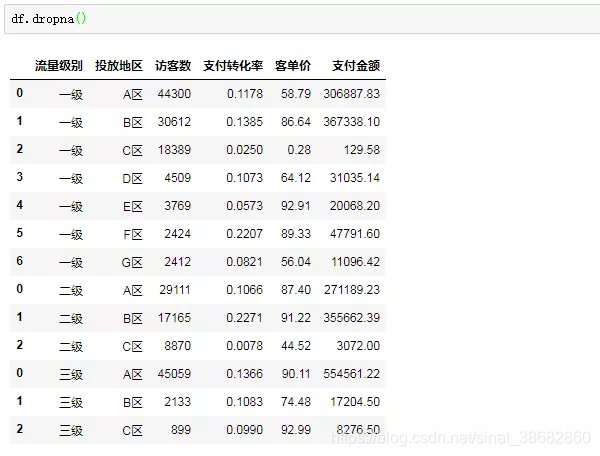The width and height of the screenshot is (600, 456).
Task: Click the cell value 89.33
Action: point(296,234)
